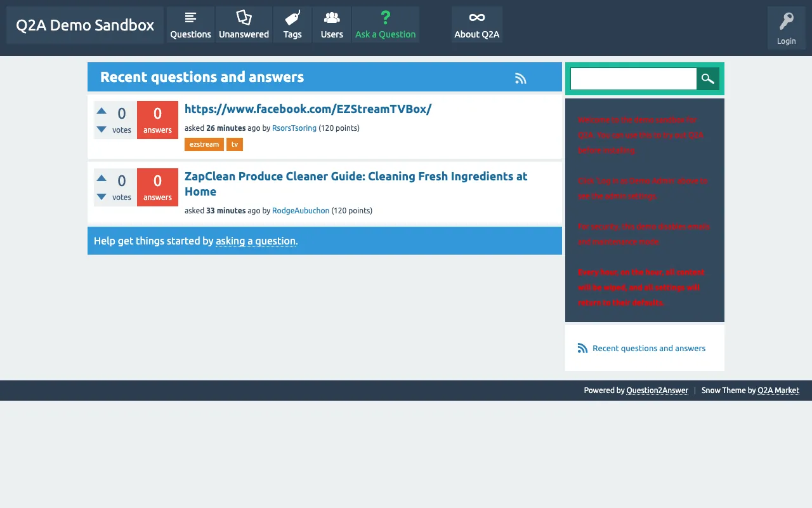Screen dimensions: 812x508
Task: Open the ezstream tag
Action: [x=204, y=145]
